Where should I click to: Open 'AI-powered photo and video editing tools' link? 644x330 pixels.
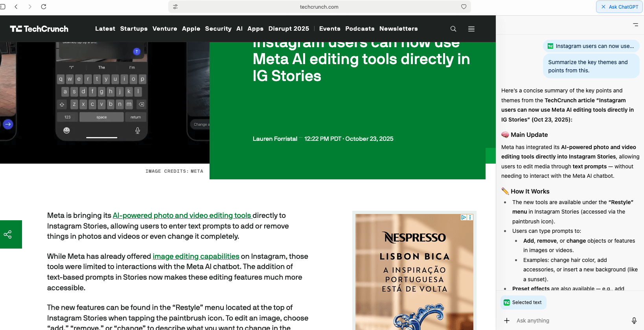tap(182, 216)
